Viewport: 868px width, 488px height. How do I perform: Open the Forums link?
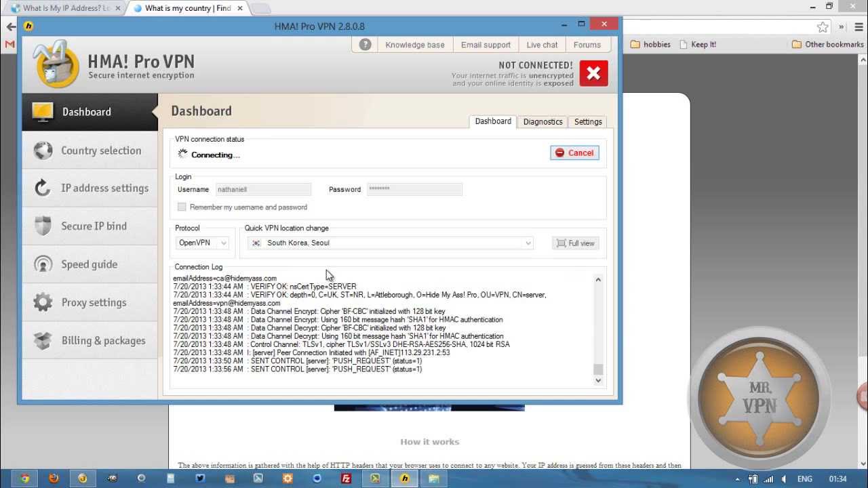click(587, 45)
